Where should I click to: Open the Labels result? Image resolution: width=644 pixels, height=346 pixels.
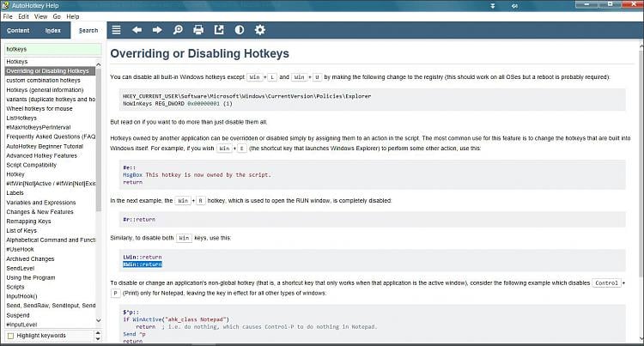coord(15,193)
